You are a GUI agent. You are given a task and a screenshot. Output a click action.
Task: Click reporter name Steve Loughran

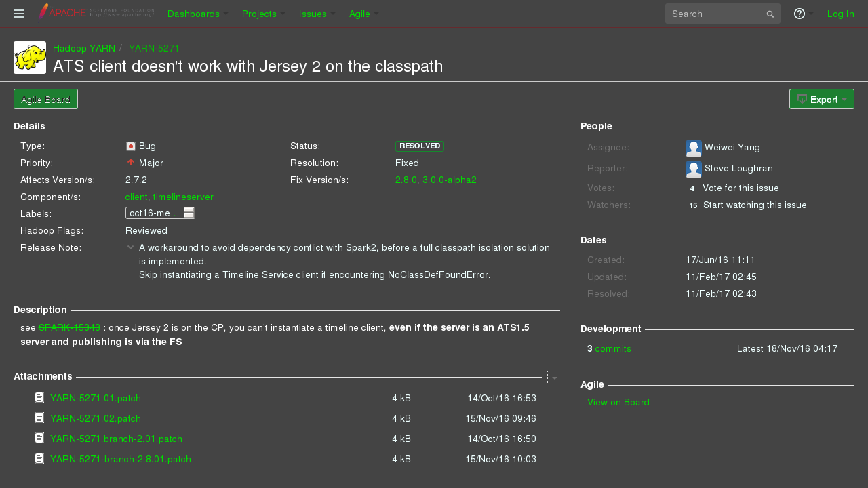click(x=738, y=168)
